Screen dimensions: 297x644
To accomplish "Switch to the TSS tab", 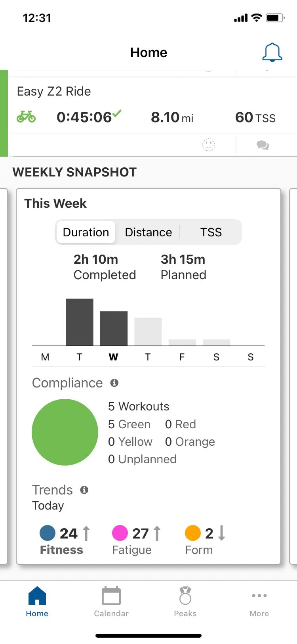I will pyautogui.click(x=211, y=232).
